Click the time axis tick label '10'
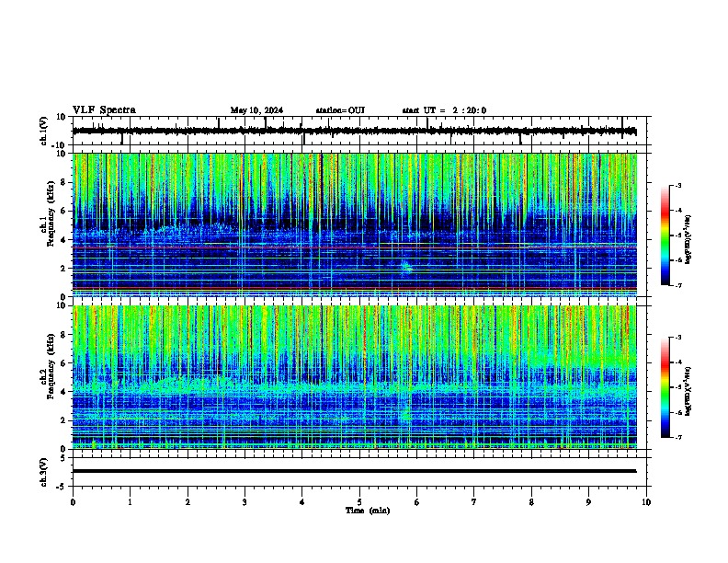Screen dimensions: 728x563 pyautogui.click(x=646, y=502)
